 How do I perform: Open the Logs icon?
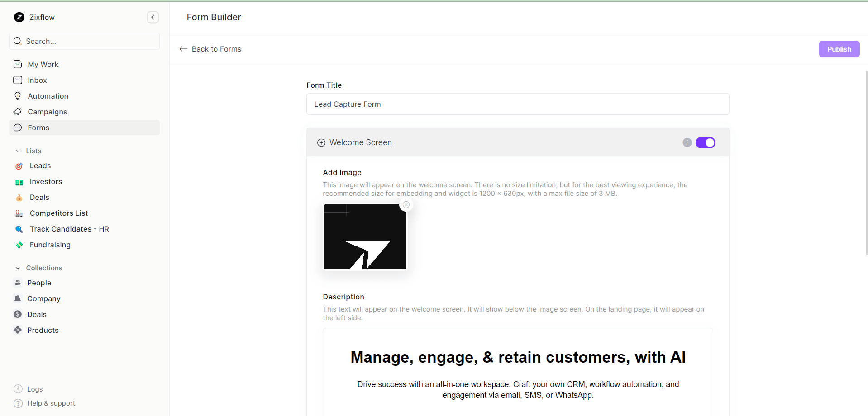[17, 389]
